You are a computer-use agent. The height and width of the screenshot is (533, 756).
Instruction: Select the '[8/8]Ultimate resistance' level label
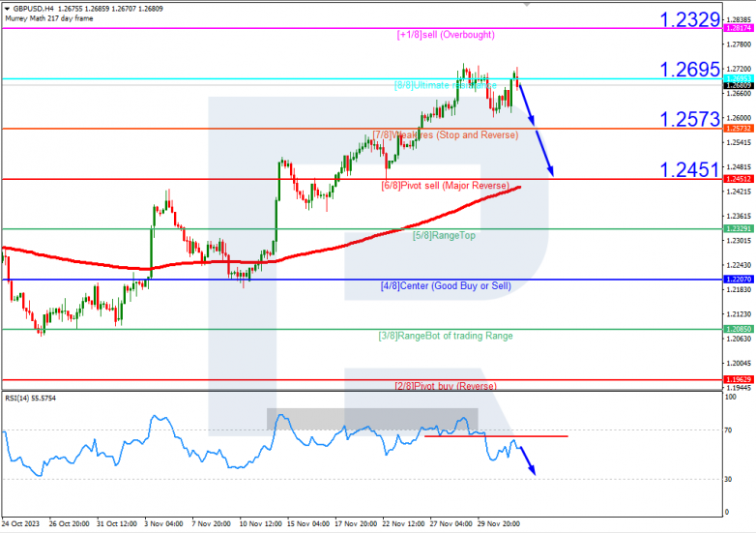446,85
